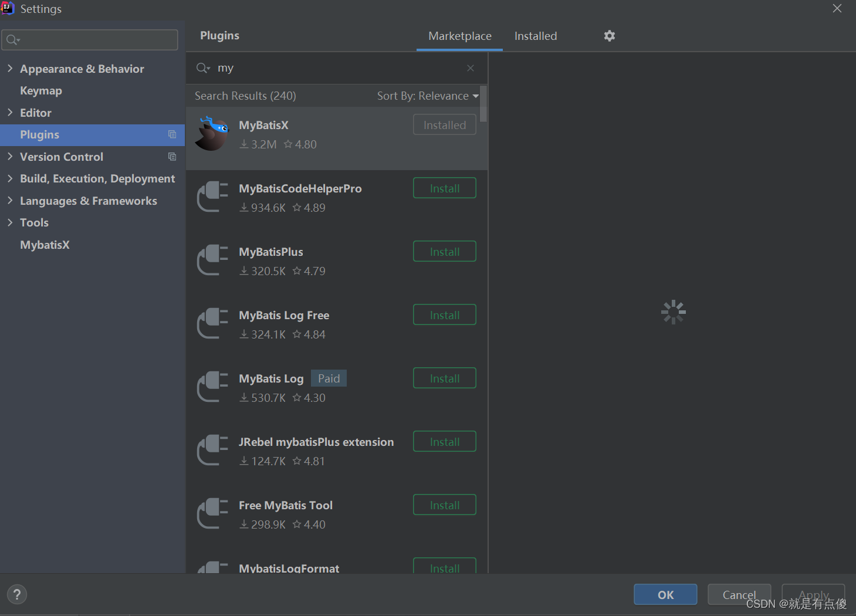Click the 4.30 rating of MyBatis Log
Image resolution: width=856 pixels, height=616 pixels.
(x=309, y=398)
